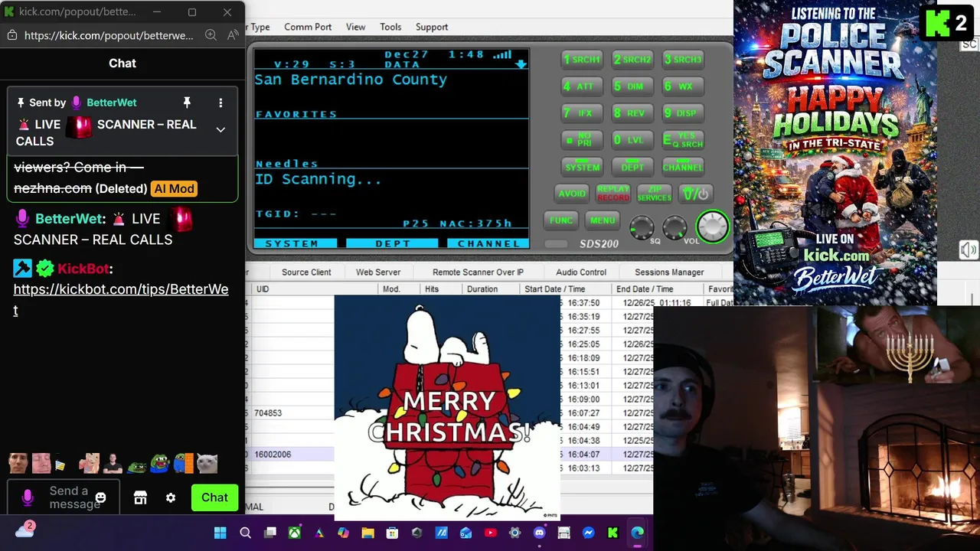This screenshot has width=980, height=551.
Task: Click the scanner MENU key
Action: point(603,220)
